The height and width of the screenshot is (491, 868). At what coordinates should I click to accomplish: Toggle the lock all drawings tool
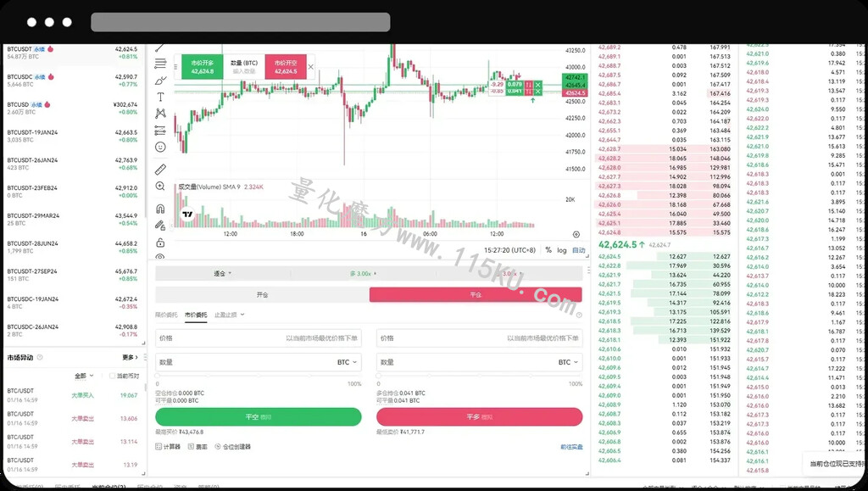(160, 243)
